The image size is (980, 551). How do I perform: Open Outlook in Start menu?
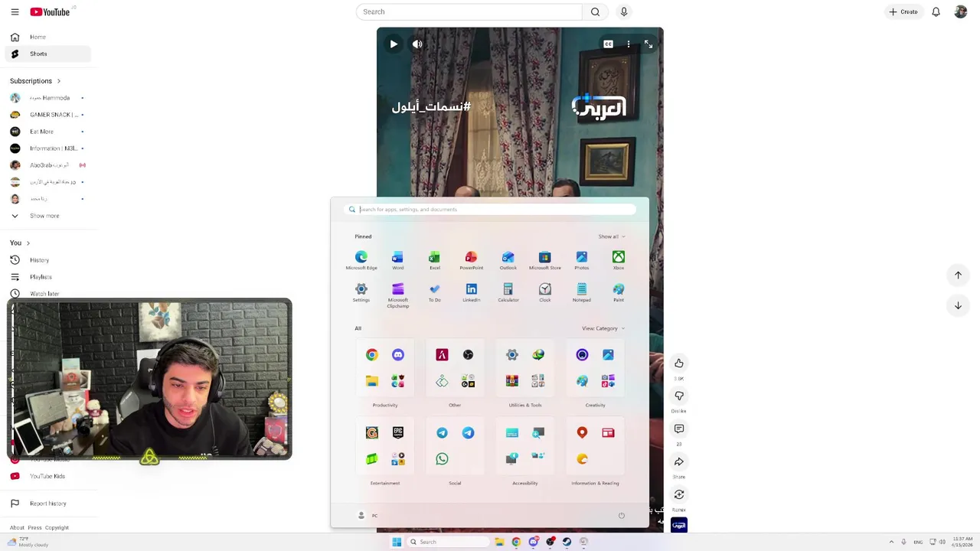point(508,260)
